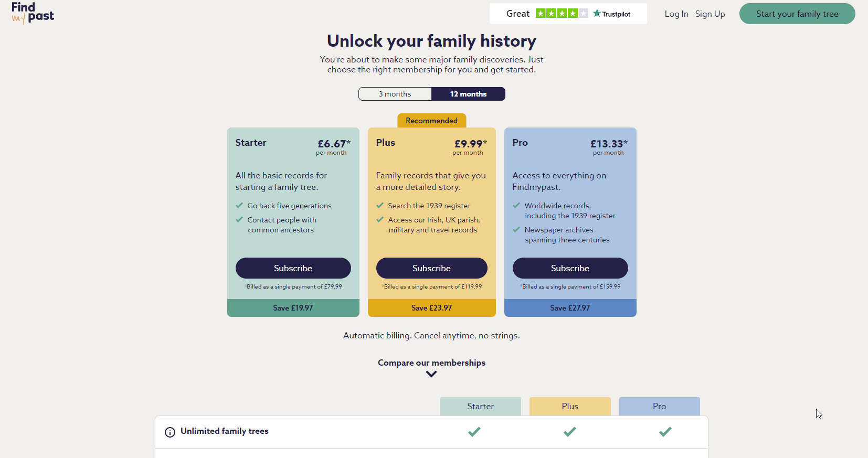Image resolution: width=868 pixels, height=458 pixels.
Task: Click the Findmypast logo
Action: tap(33, 13)
